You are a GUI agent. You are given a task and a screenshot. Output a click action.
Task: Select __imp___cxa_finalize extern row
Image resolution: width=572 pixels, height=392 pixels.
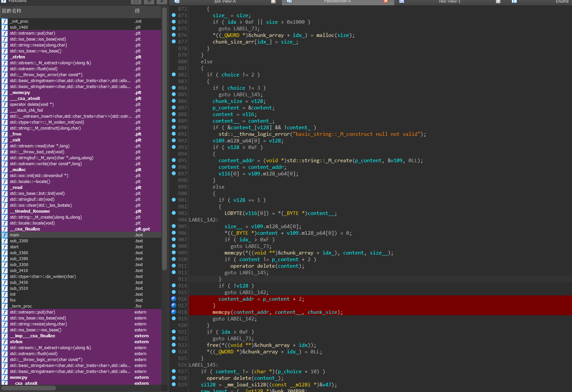(81, 336)
